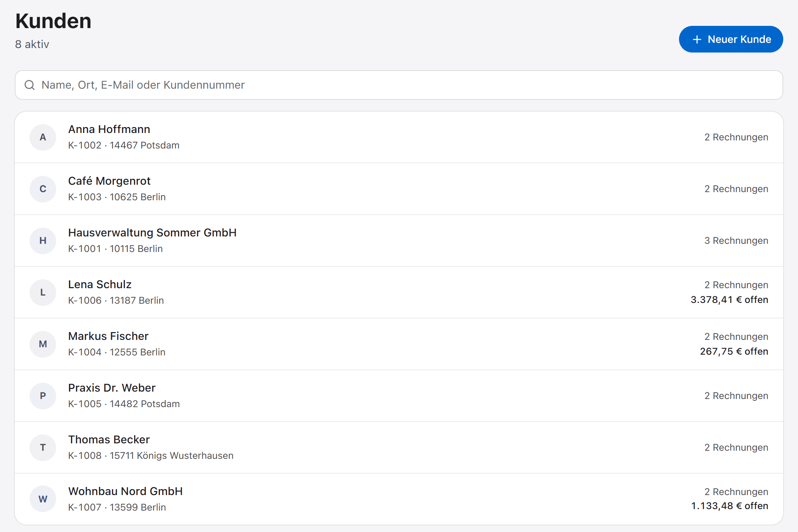Select avatar M of Markus Fischer
This screenshot has width=798, height=532.
coord(43,344)
